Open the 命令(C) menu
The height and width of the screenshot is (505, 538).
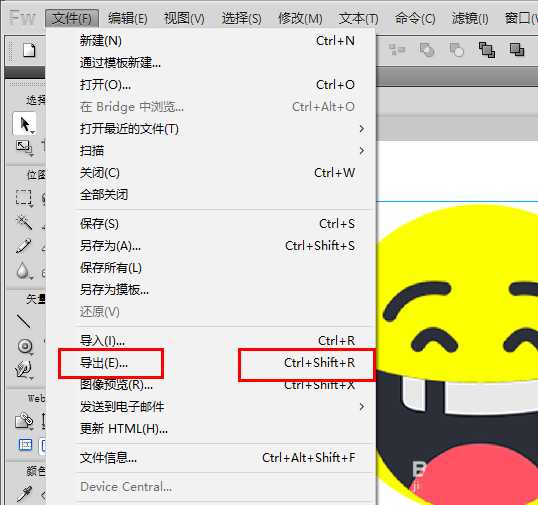(415, 18)
